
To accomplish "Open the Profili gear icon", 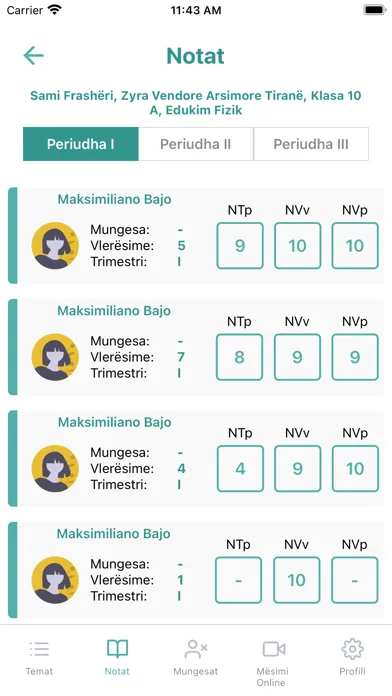I will click(x=352, y=649).
